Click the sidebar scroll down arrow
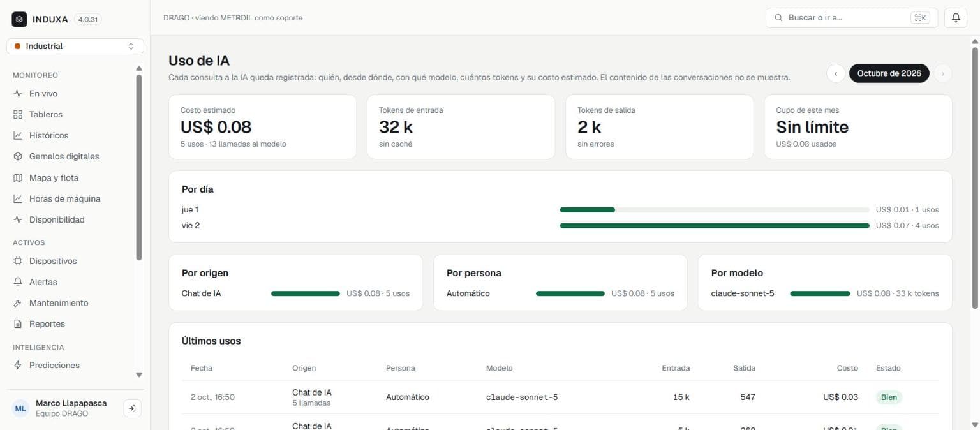 [x=139, y=375]
